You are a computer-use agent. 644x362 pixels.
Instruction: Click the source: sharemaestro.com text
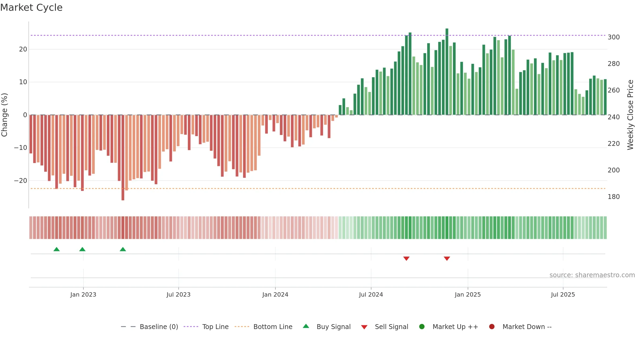592,275
